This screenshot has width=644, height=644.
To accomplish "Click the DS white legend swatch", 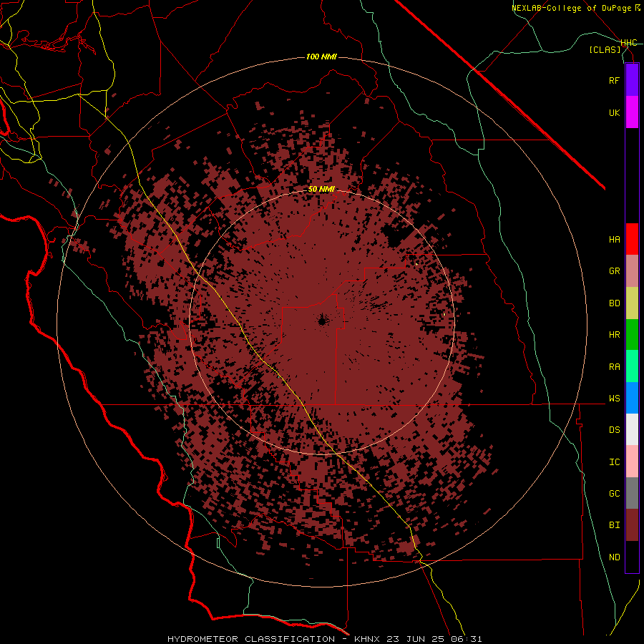I will click(632, 429).
